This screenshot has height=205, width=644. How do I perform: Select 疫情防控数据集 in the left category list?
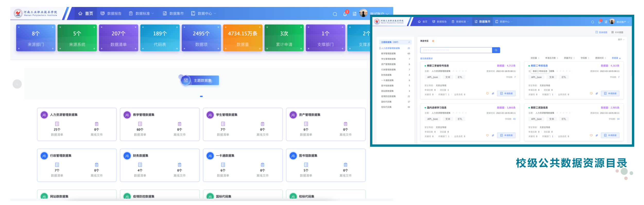pos(388,96)
